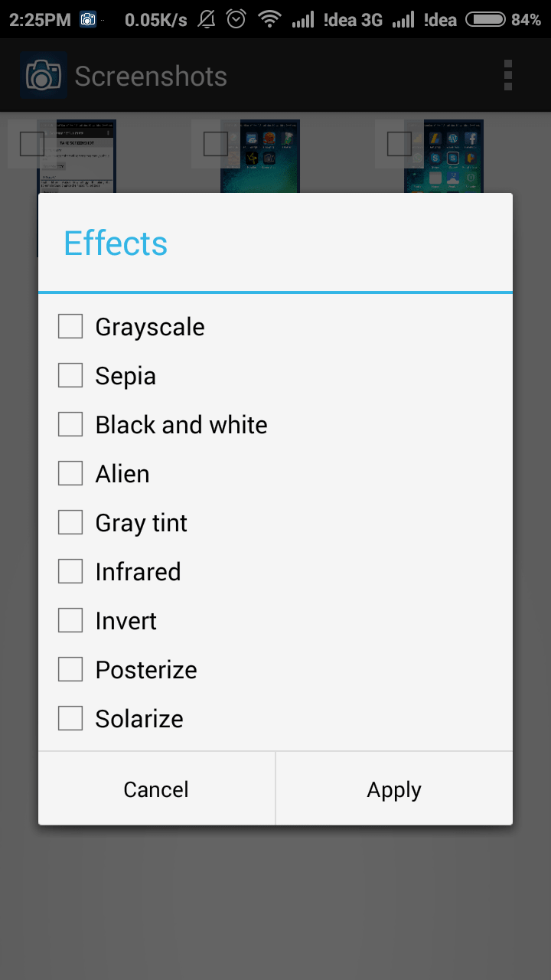Enable the Grayscale effect checkbox
This screenshot has width=551, height=980.
point(70,327)
